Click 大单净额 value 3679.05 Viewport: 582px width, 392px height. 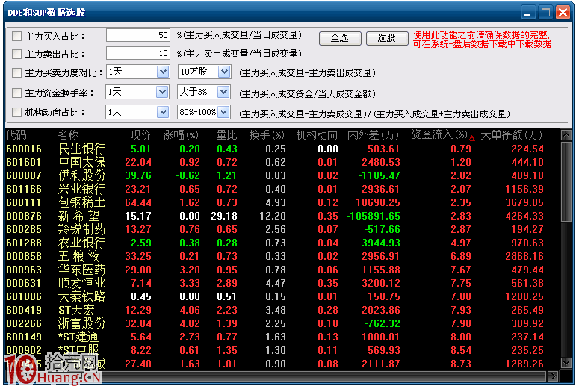tap(524, 202)
